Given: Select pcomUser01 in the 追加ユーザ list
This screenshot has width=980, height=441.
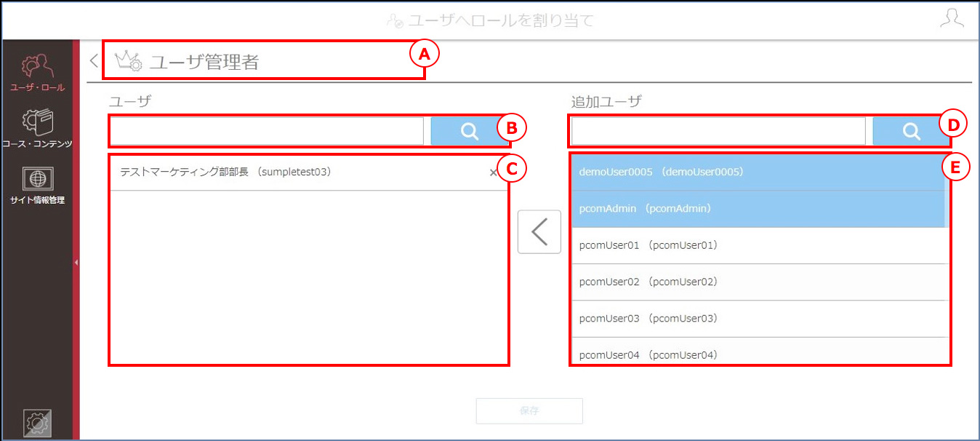Looking at the screenshot, I should pyautogui.click(x=758, y=245).
